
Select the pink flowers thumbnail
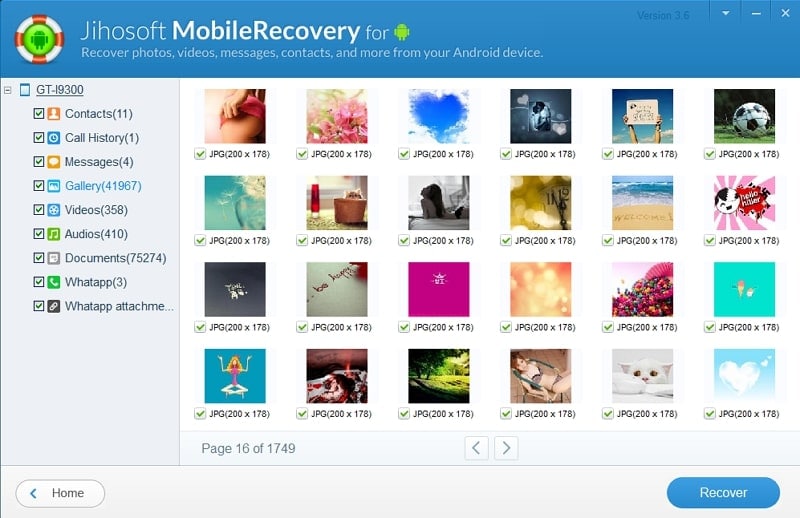[x=337, y=116]
